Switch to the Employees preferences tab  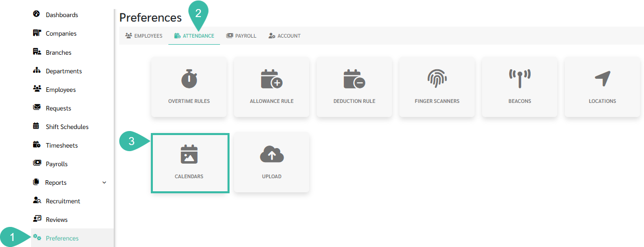144,36
